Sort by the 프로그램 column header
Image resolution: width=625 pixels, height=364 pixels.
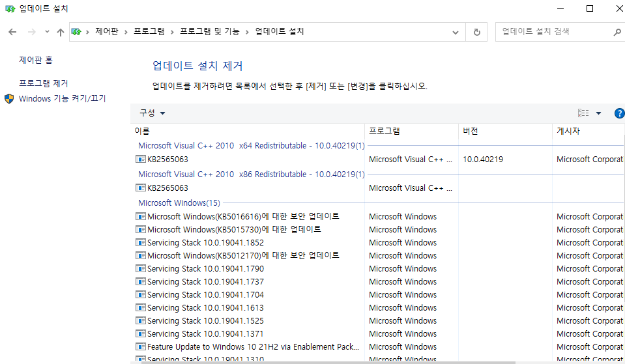click(x=411, y=131)
